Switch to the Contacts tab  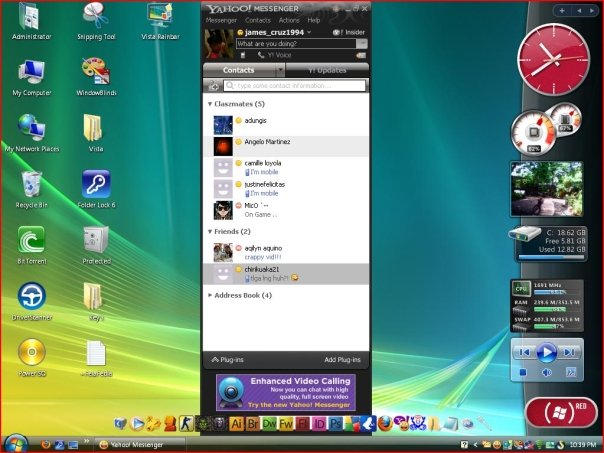pos(239,70)
